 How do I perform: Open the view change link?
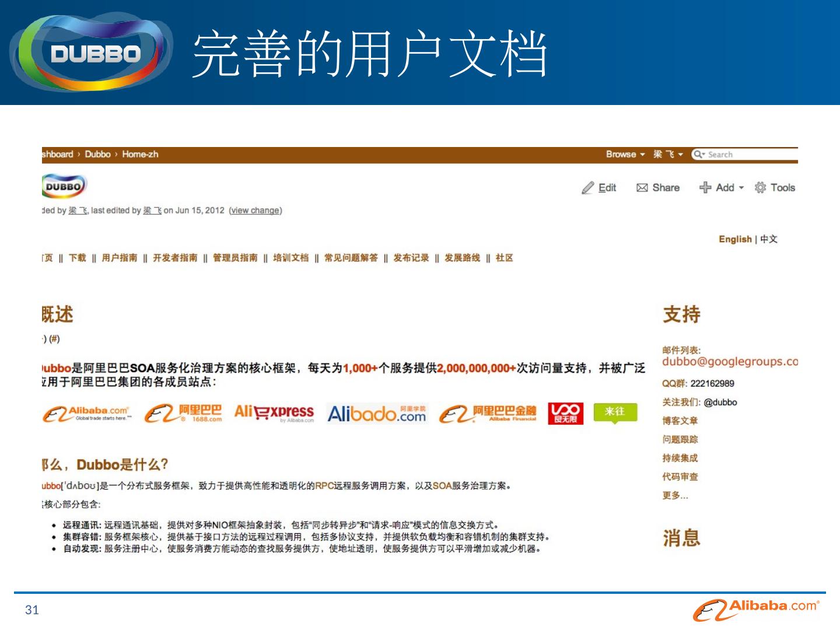click(x=256, y=211)
